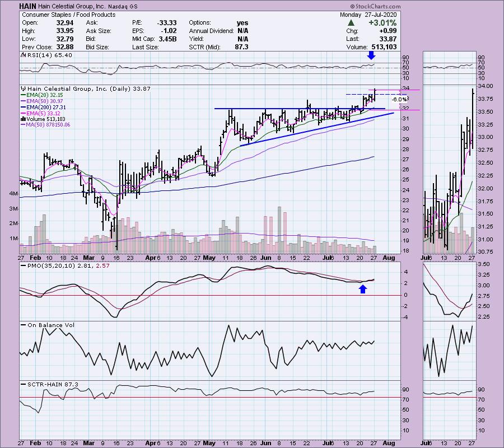Select the Monday 27-Jul-2020 date label
Image resolution: width=504 pixels, height=448 pixels.
368,15
